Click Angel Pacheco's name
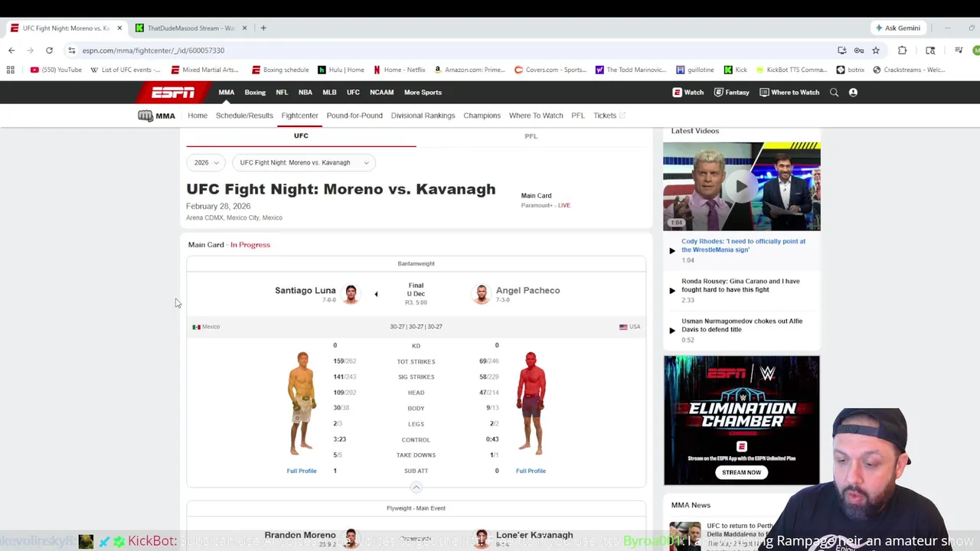The image size is (980, 551). tap(528, 291)
